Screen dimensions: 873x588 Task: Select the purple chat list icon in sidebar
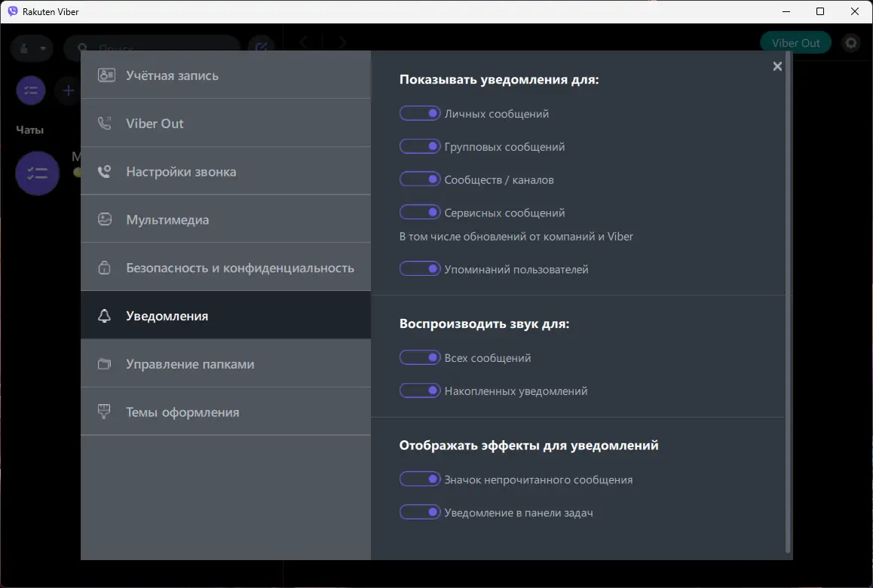tap(31, 90)
